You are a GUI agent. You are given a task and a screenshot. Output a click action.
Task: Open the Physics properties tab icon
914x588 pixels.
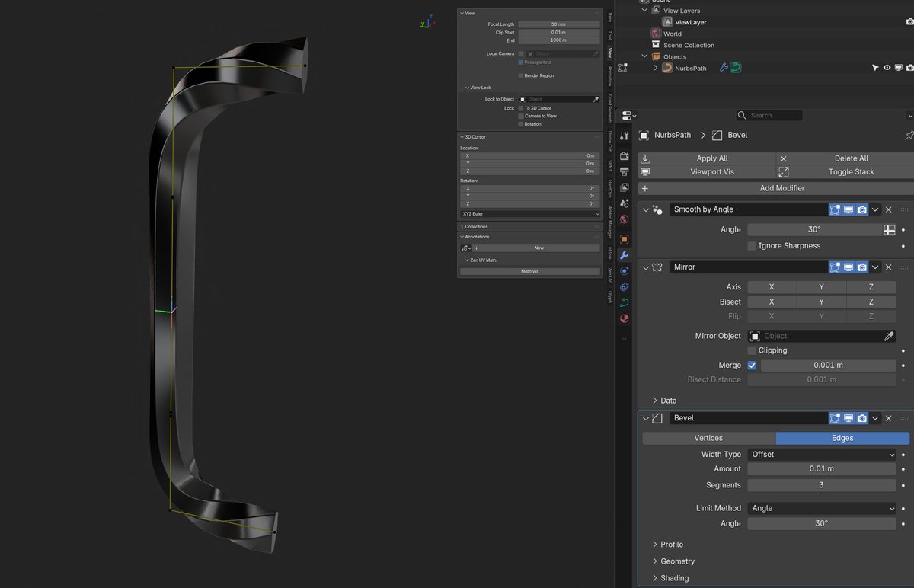[625, 271]
